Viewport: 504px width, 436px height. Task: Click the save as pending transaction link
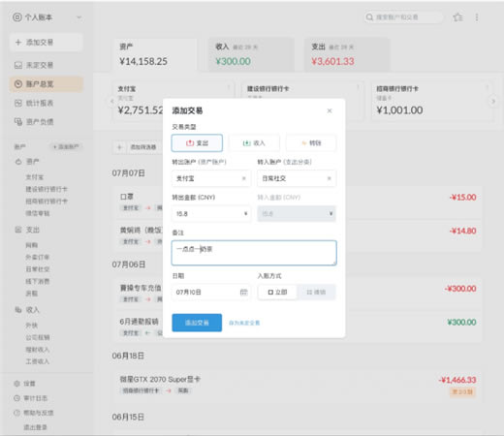coord(244,323)
